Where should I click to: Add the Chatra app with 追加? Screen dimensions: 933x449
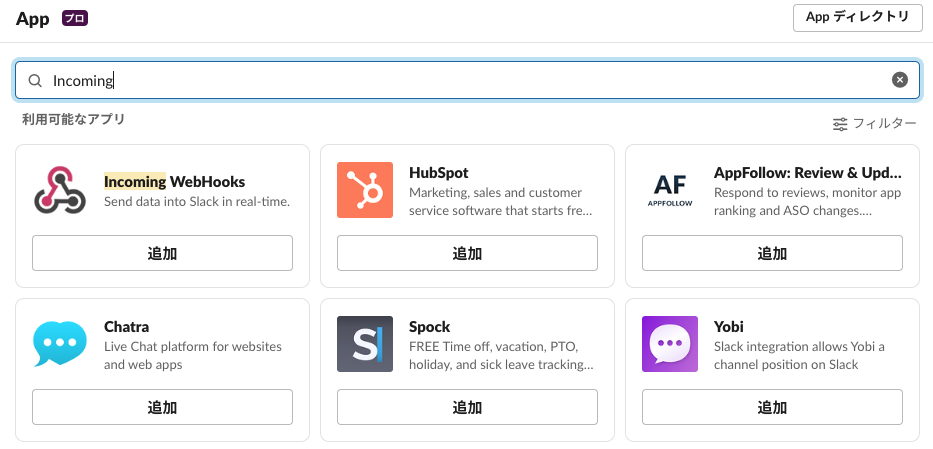coord(162,407)
